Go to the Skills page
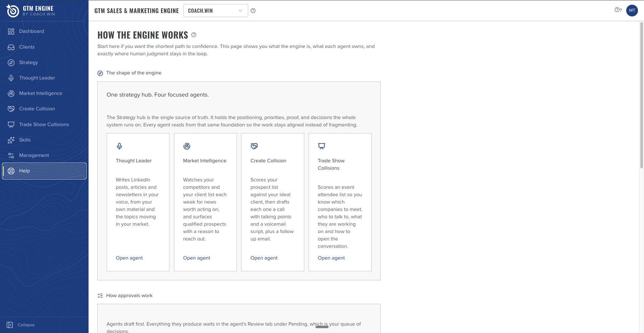644x333 pixels. click(44, 140)
